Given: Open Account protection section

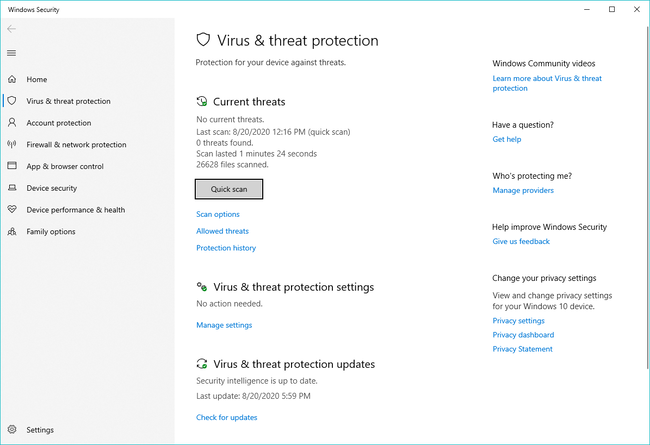Looking at the screenshot, I should (x=59, y=123).
